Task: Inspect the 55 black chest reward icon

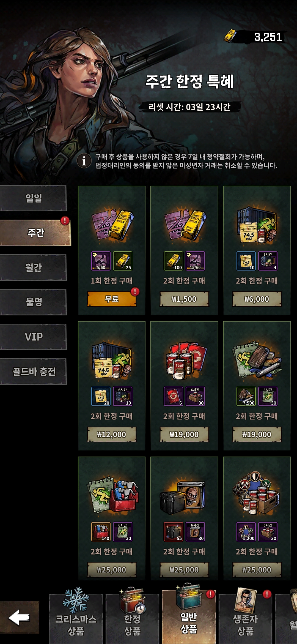Action: (x=174, y=532)
